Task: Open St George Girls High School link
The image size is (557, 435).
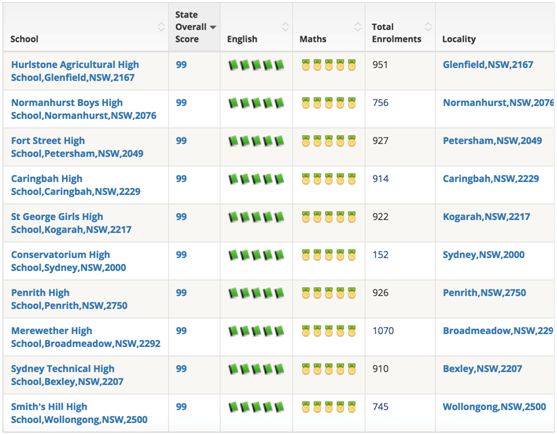Action: pyautogui.click(x=71, y=223)
